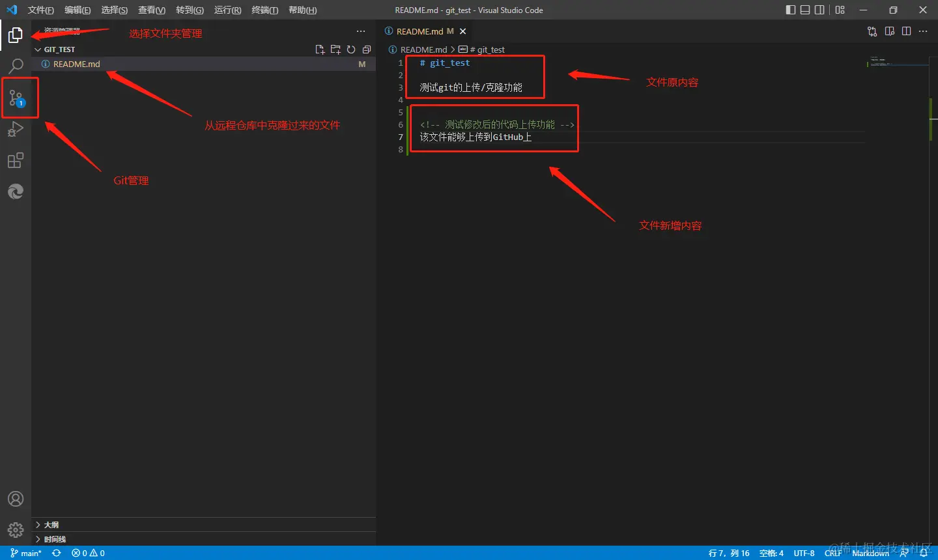Split the editor to the right

coord(906,31)
